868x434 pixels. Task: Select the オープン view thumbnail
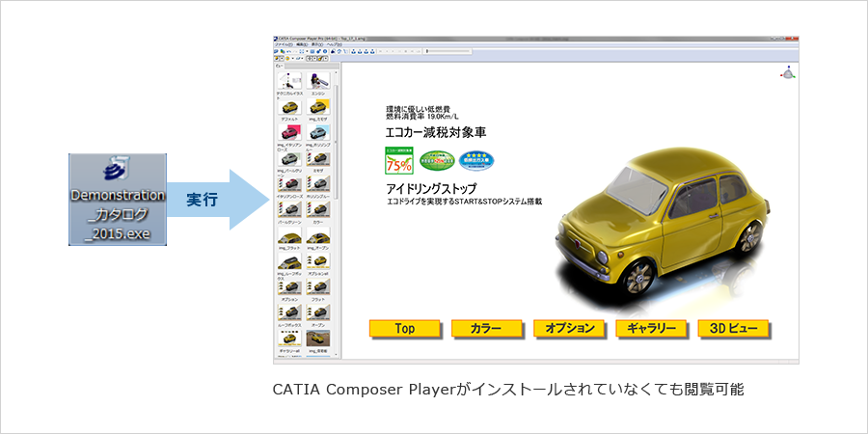pos(318,312)
